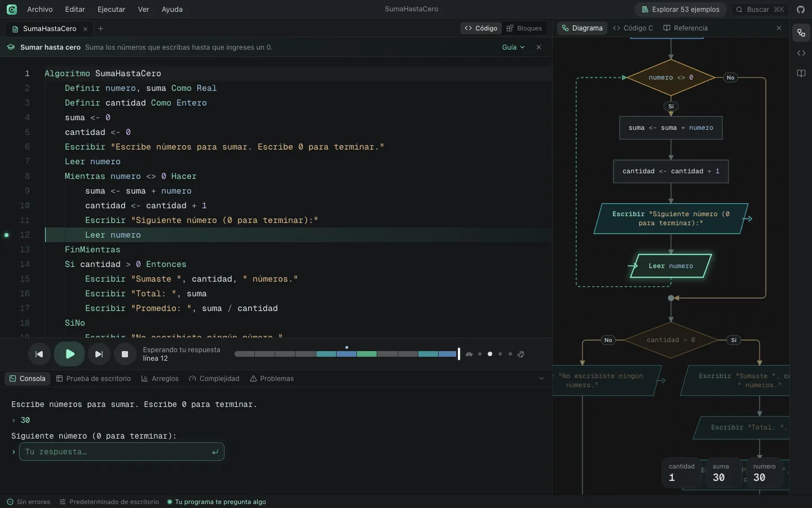Open the Ayuda menu

click(x=172, y=10)
